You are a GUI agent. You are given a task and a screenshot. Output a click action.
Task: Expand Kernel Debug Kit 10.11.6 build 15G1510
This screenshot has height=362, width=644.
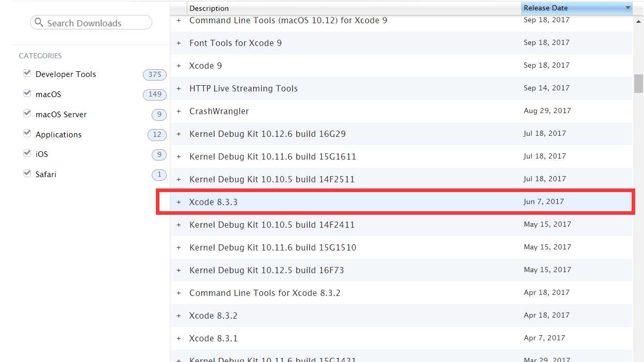(x=179, y=247)
